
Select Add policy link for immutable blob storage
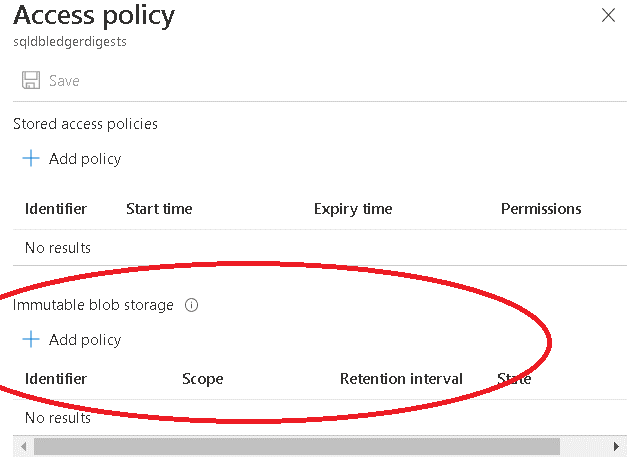[x=85, y=339]
